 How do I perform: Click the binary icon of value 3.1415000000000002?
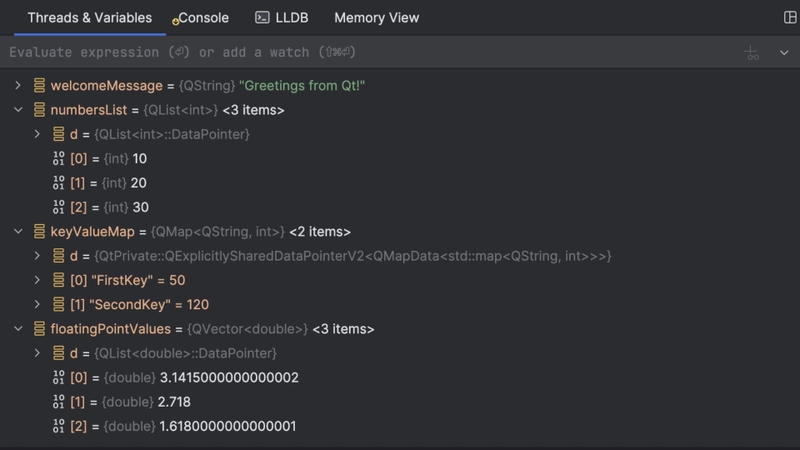pos(58,378)
